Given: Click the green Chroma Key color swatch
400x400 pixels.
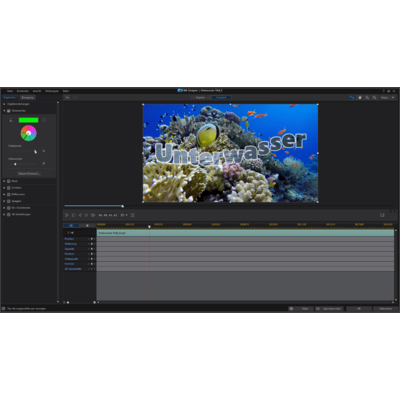Looking at the screenshot, I should (x=28, y=120).
